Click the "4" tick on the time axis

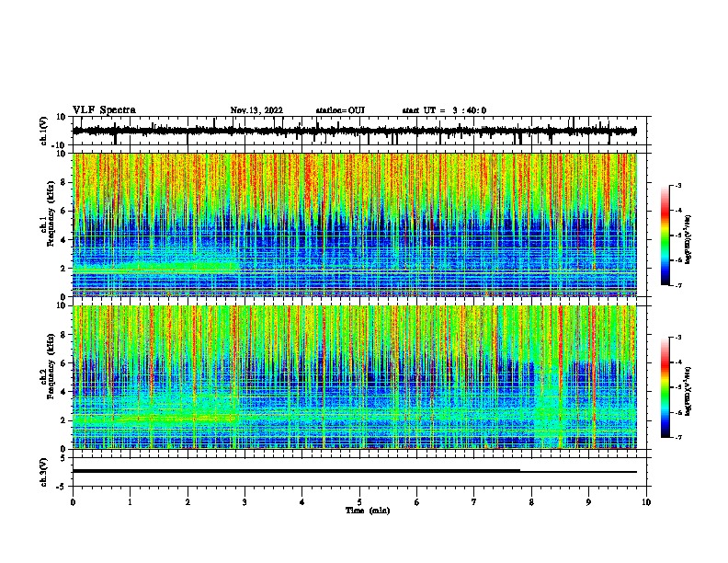pyautogui.click(x=301, y=502)
